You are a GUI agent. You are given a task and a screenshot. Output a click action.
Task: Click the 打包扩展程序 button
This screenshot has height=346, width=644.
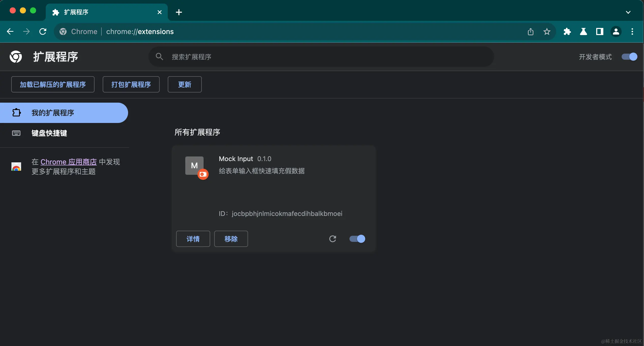click(x=131, y=84)
